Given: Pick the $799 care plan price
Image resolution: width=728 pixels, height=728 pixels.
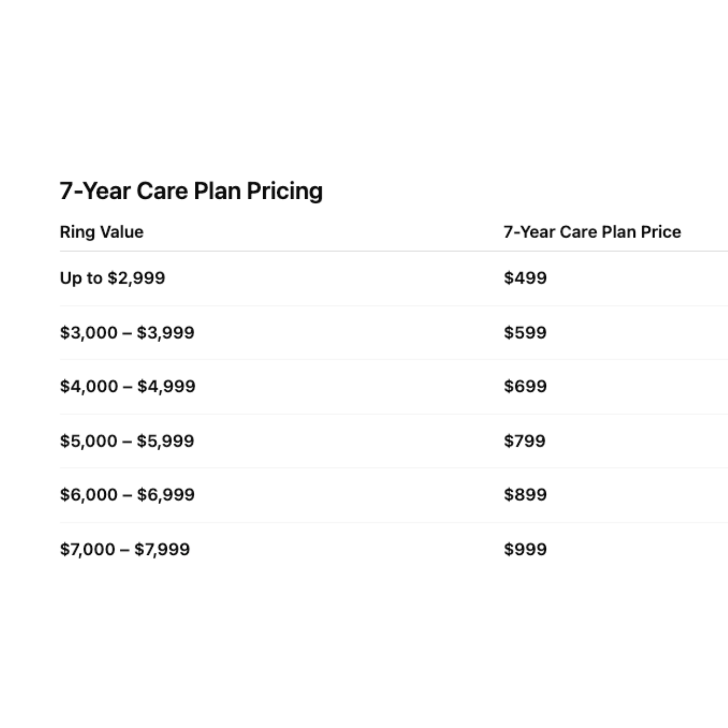Looking at the screenshot, I should tap(524, 441).
